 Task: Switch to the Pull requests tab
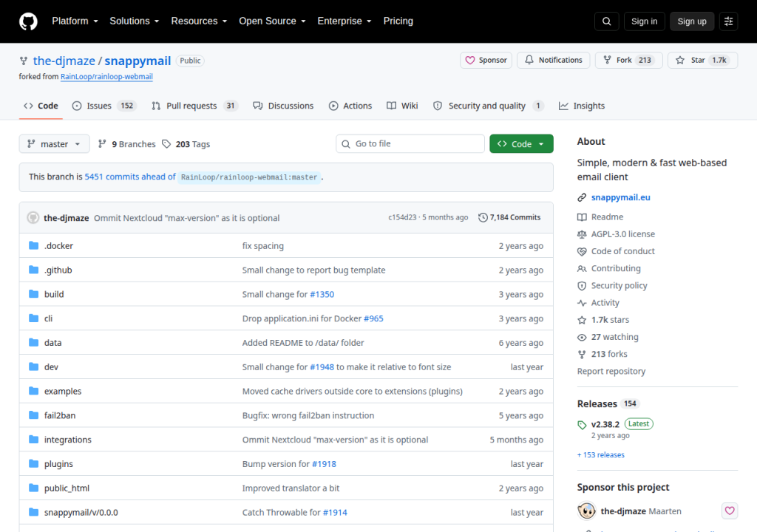(x=195, y=106)
